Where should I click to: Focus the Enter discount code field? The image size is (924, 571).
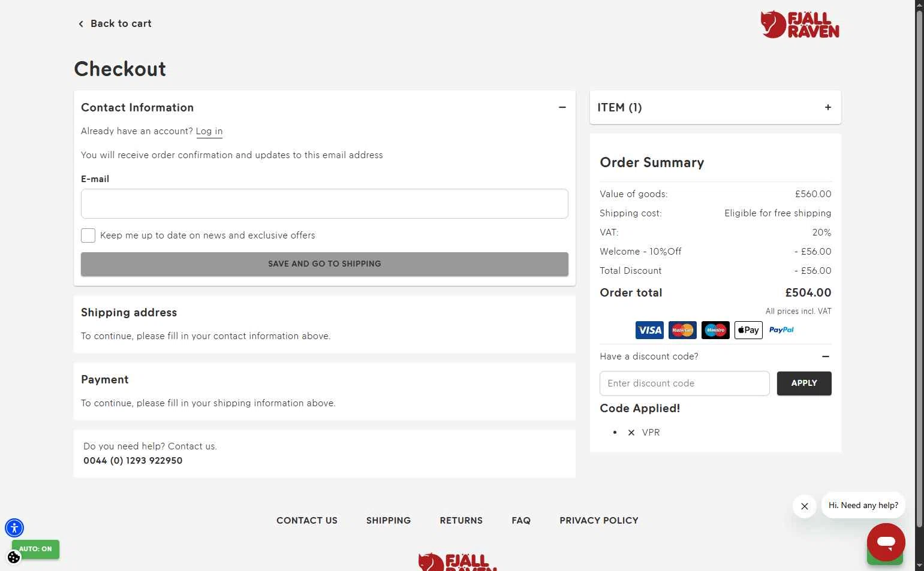click(685, 383)
